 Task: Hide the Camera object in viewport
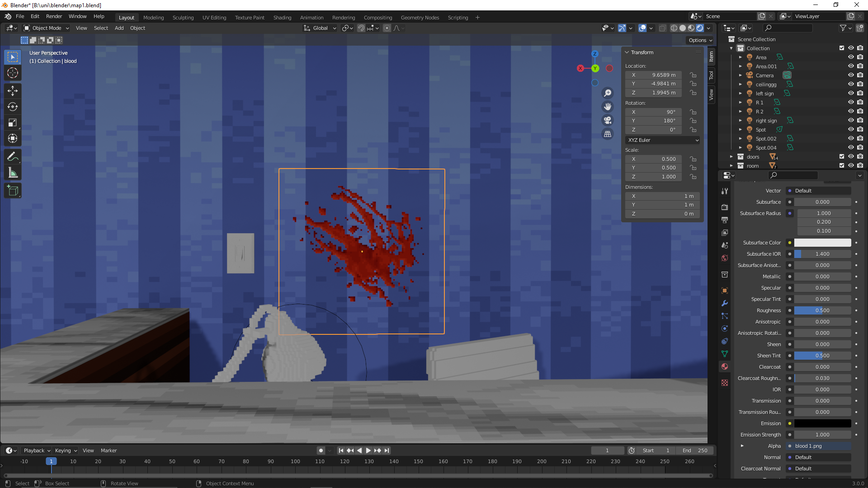point(850,75)
